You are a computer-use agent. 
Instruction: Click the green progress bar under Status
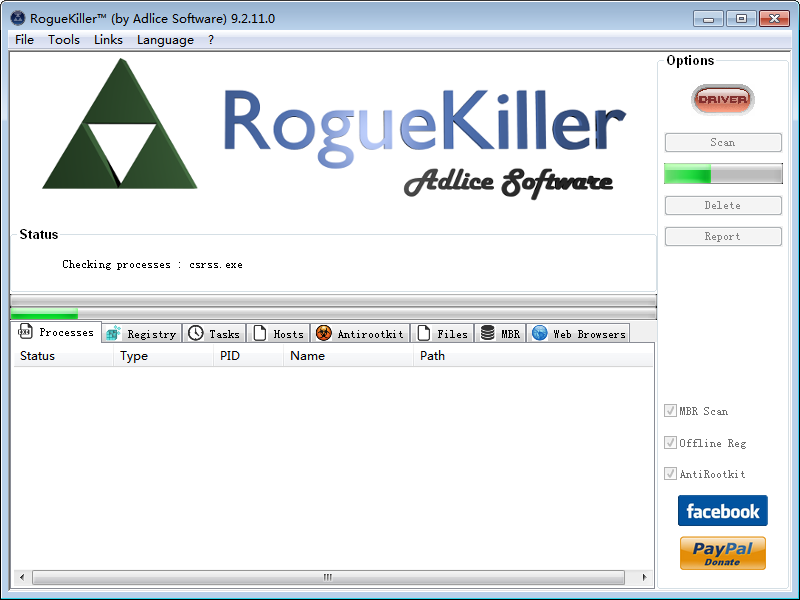coord(333,313)
